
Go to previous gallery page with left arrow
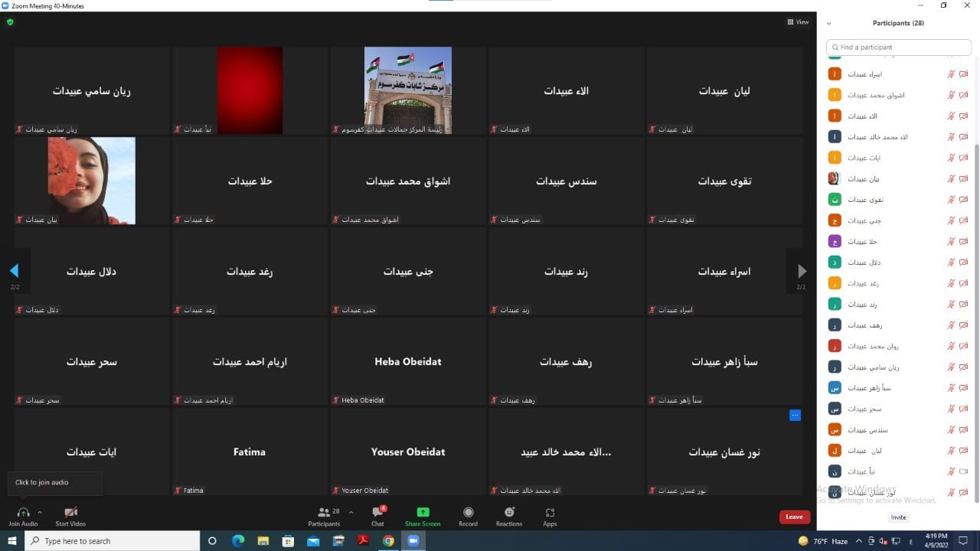pos(14,271)
